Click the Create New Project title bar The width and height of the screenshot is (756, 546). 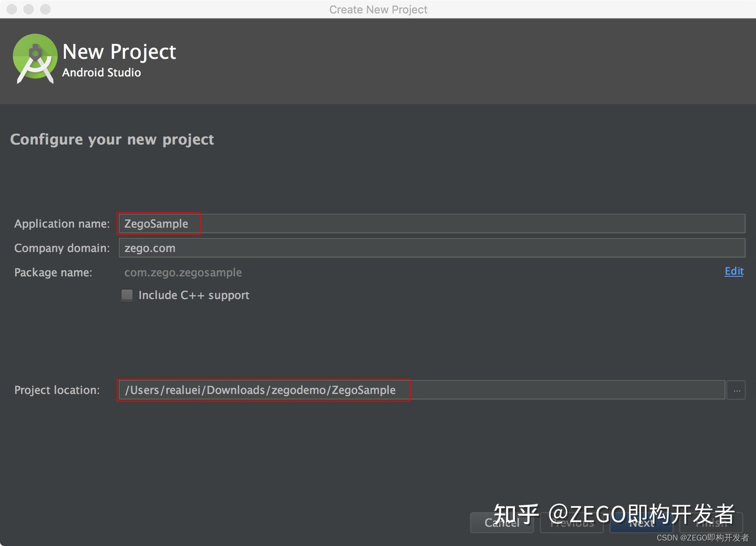pyautogui.click(x=378, y=9)
